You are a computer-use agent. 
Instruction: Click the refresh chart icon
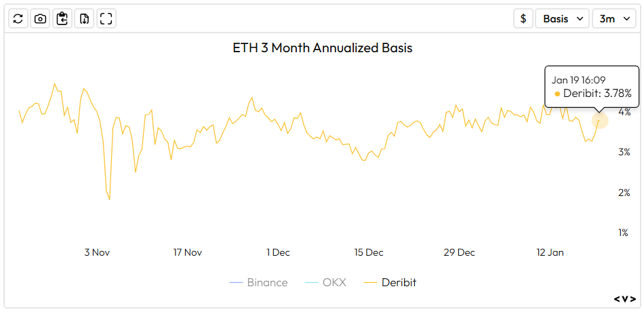click(18, 18)
